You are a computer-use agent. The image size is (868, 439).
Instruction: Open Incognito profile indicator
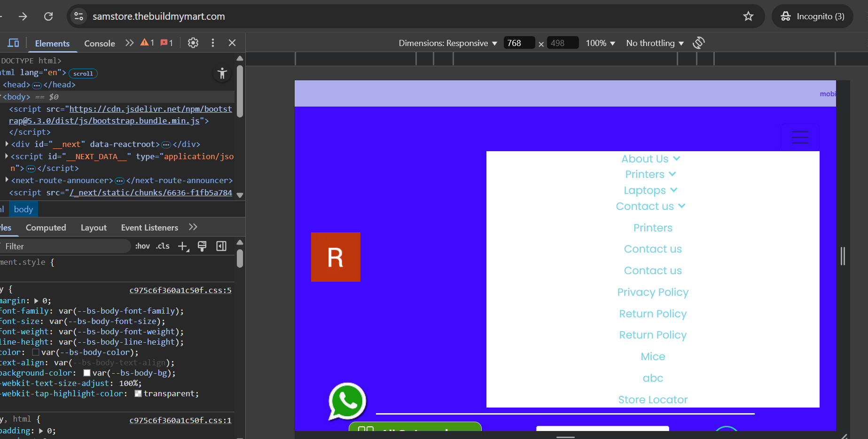pos(813,16)
